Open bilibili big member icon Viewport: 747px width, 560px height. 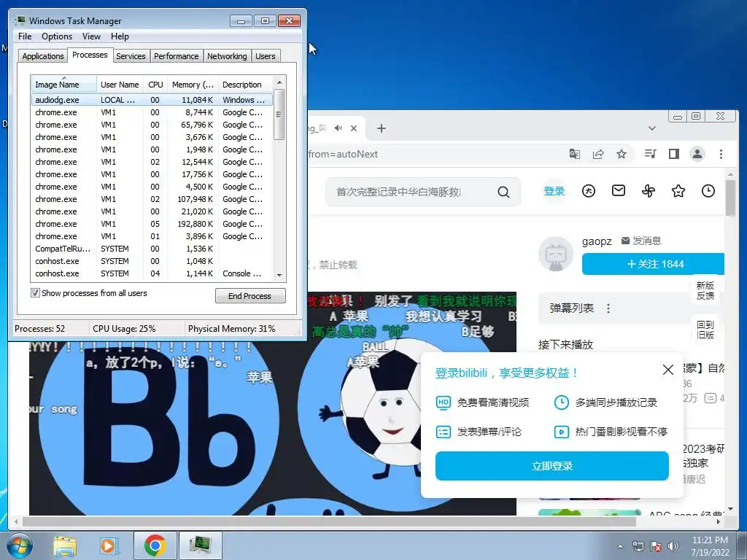(x=589, y=192)
